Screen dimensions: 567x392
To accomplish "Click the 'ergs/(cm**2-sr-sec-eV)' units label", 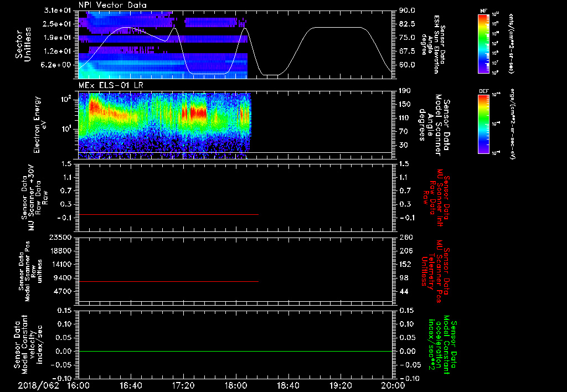I will [512, 123].
